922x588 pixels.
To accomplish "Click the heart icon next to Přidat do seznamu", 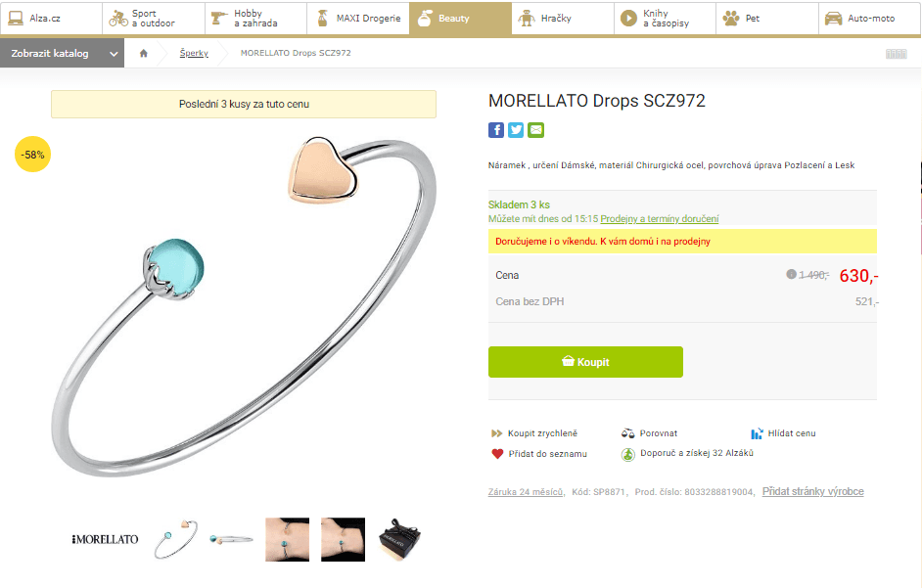I will pos(498,453).
